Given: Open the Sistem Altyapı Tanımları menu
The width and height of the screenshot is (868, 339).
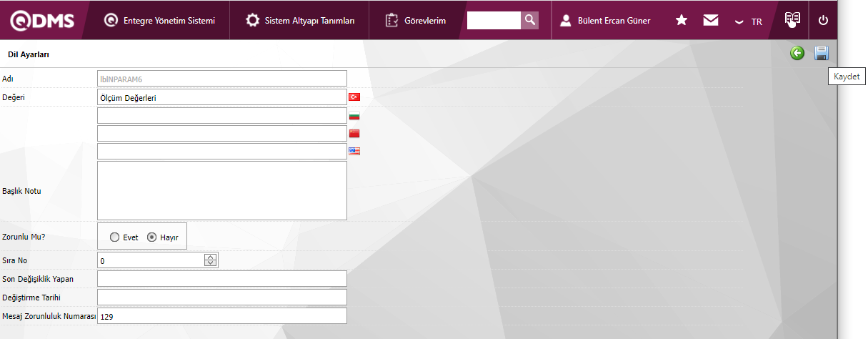Looking at the screenshot, I should (x=300, y=21).
